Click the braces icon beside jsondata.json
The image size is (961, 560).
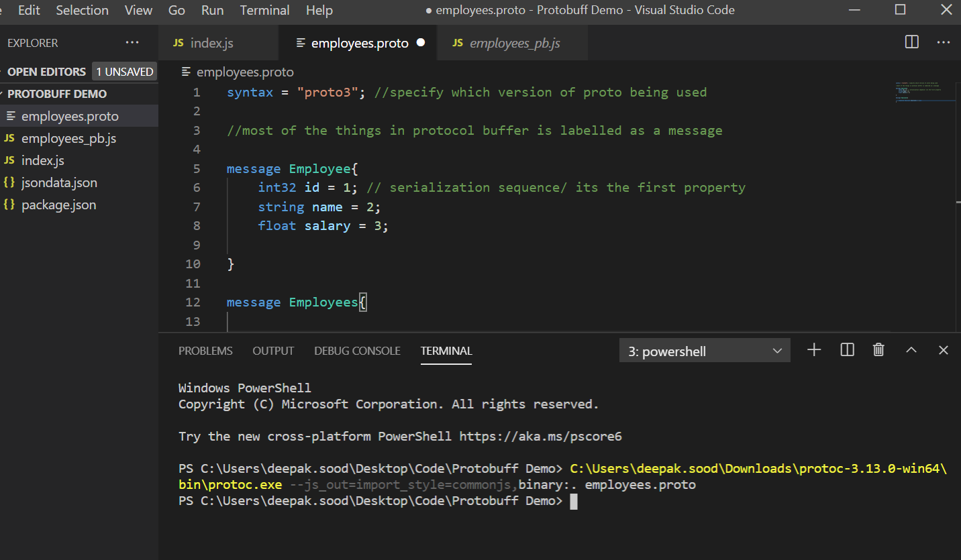coord(9,182)
